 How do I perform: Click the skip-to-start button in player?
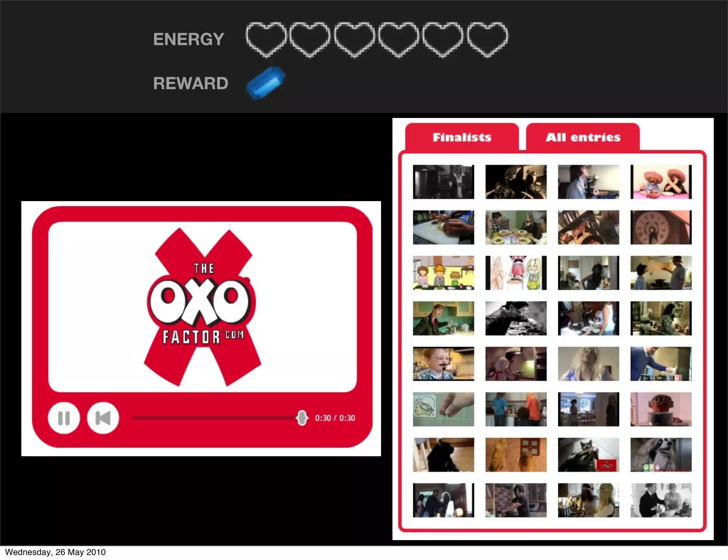click(x=103, y=418)
